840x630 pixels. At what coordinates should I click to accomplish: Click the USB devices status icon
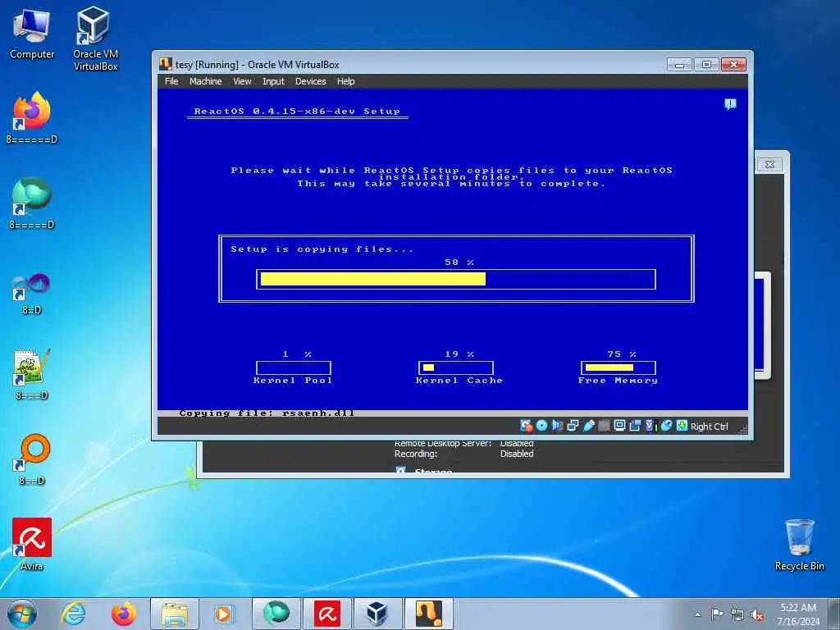[x=588, y=426]
